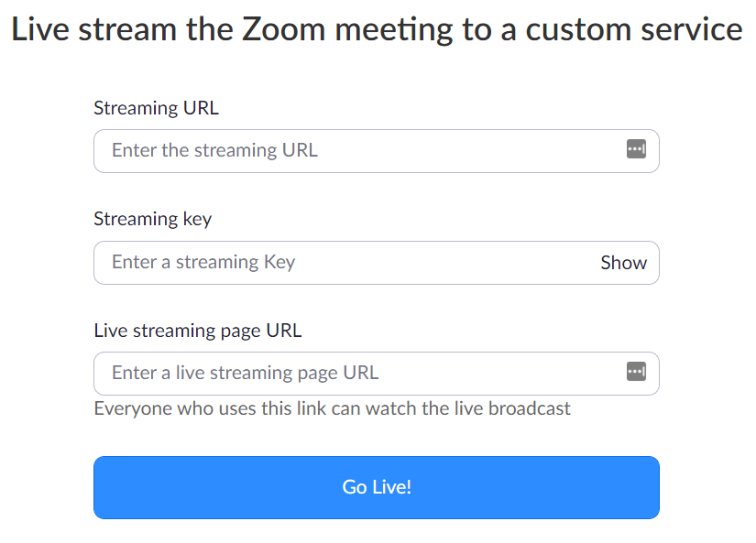The height and width of the screenshot is (543, 756).
Task: Open autofill icon in Live streaming page URL field
Action: [636, 372]
